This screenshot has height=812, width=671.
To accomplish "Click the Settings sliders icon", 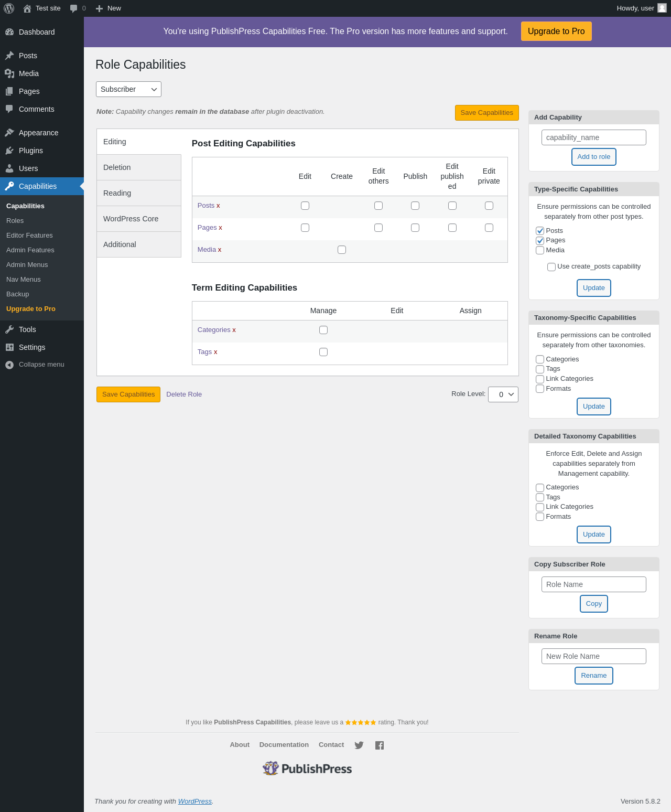I will [9, 347].
